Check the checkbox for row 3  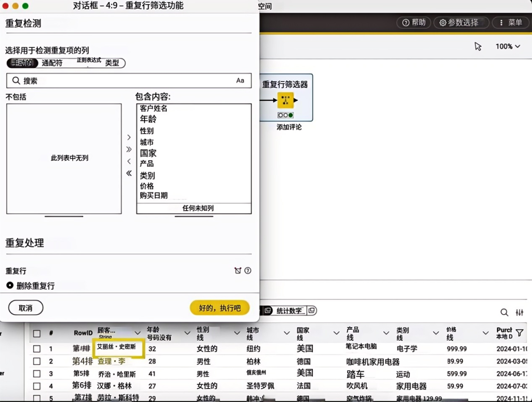point(37,374)
